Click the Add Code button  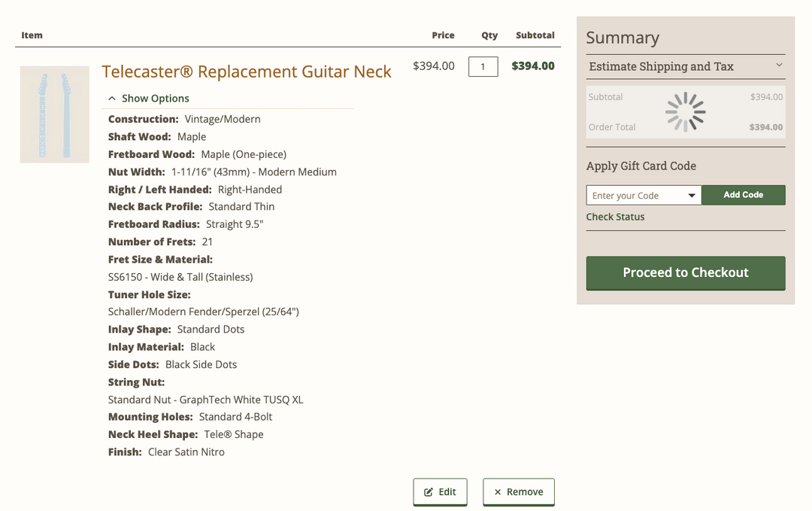[743, 195]
